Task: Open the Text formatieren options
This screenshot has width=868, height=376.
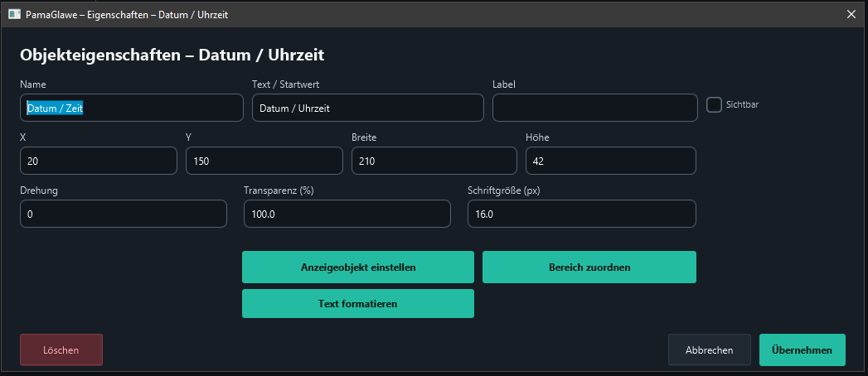Action: (358, 304)
